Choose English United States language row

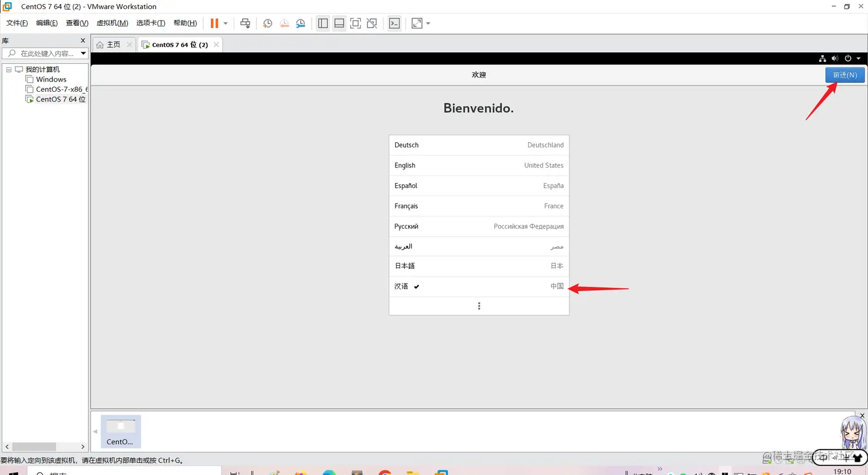(479, 165)
